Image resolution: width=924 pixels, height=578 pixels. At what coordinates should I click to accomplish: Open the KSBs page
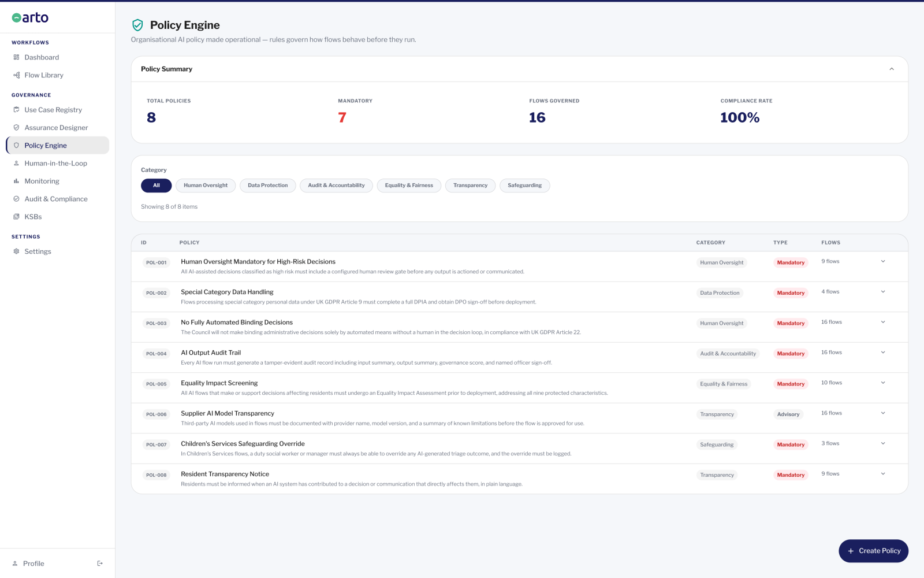click(x=58, y=217)
